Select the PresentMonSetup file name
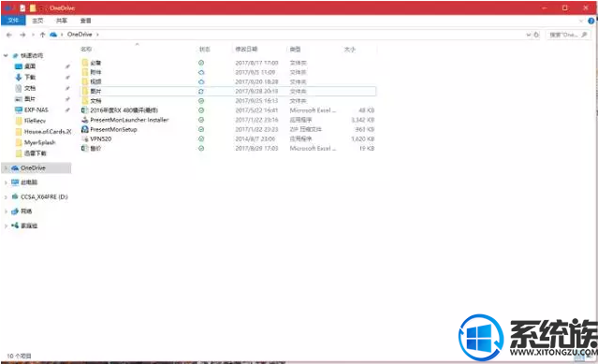The width and height of the screenshot is (598, 364). 113,129
